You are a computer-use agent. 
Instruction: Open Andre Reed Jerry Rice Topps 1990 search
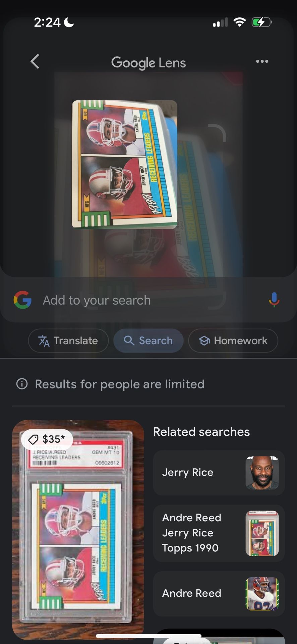(x=219, y=533)
